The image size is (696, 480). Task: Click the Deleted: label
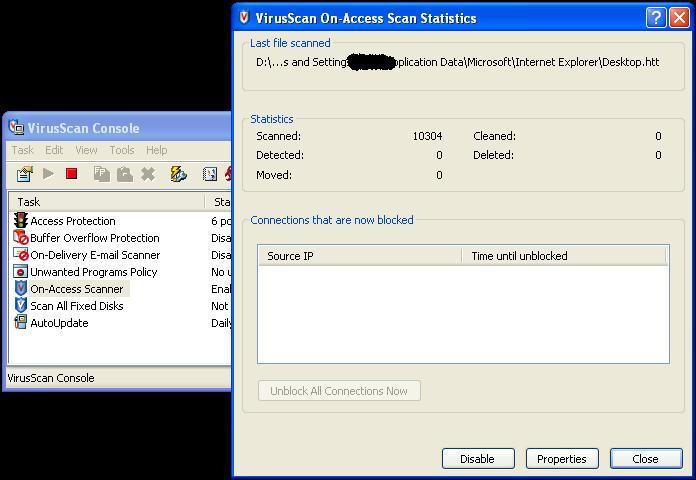[x=493, y=155]
